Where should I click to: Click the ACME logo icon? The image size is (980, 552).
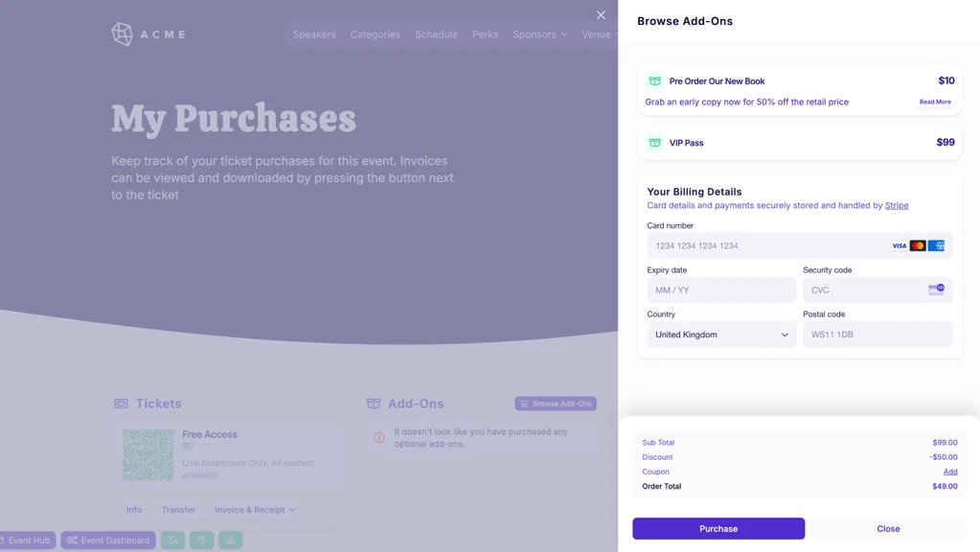(x=122, y=34)
